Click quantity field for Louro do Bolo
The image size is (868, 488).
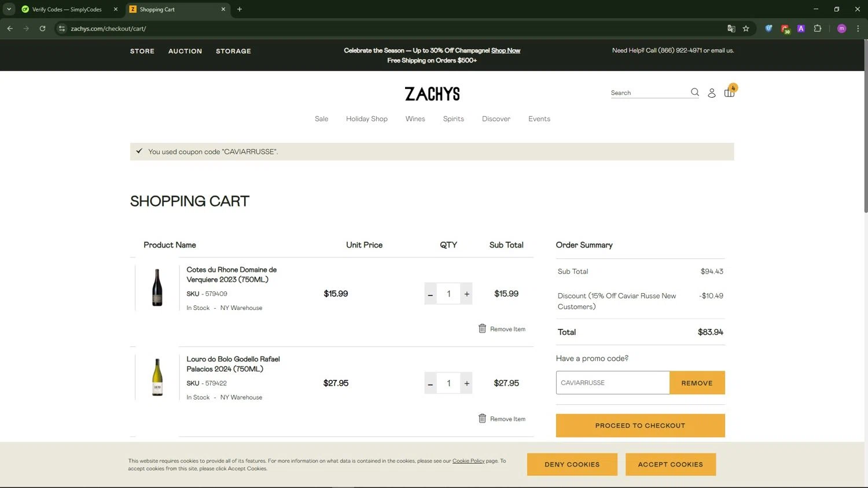(448, 383)
